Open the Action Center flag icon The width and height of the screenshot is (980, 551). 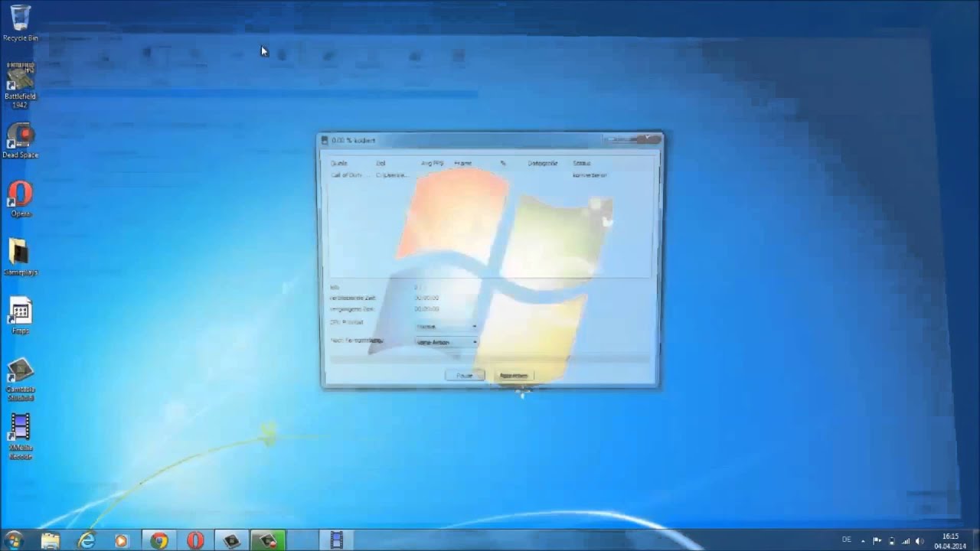877,540
